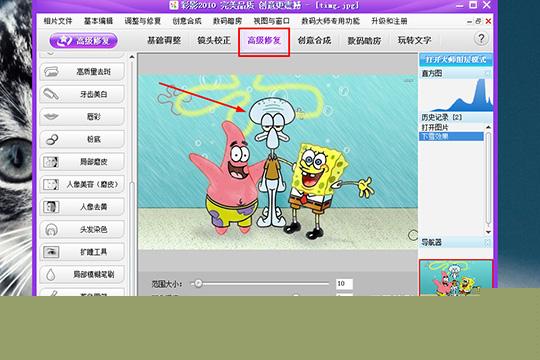
Task: Click the 打开大师图层模式 button
Action: tap(456, 60)
